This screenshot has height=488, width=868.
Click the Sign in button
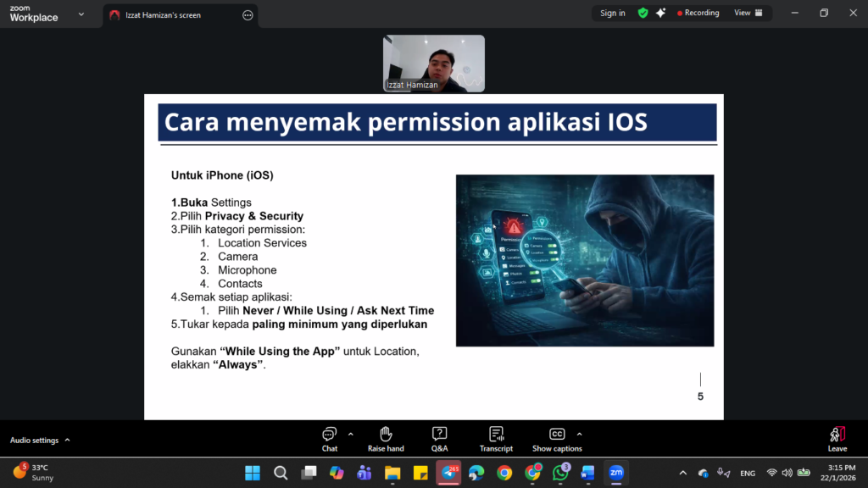tap(612, 13)
